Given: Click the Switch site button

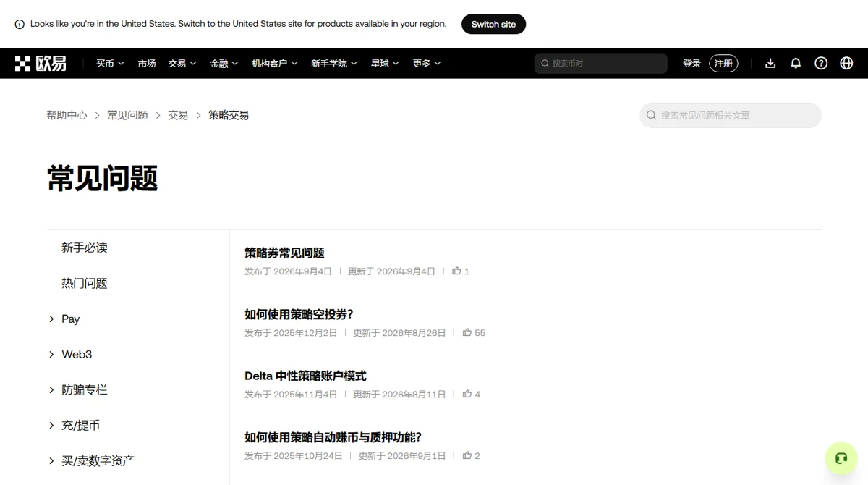Looking at the screenshot, I should click(493, 24).
